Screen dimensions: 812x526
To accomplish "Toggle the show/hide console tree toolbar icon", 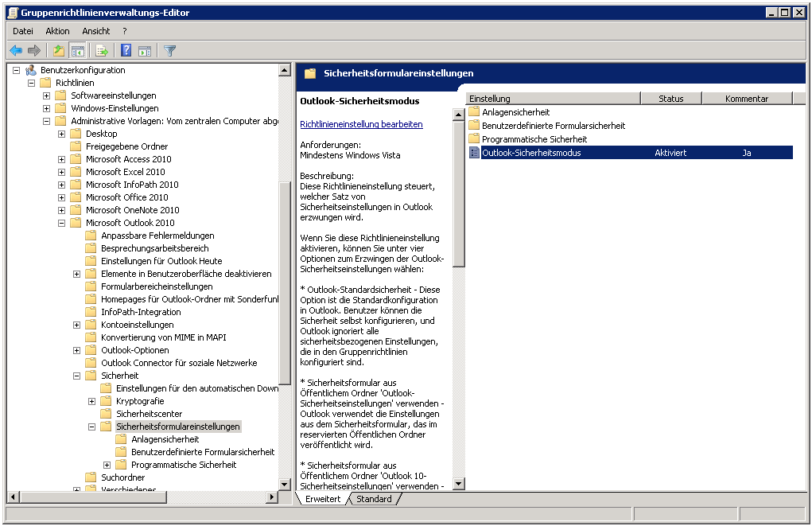I will pyautogui.click(x=78, y=50).
